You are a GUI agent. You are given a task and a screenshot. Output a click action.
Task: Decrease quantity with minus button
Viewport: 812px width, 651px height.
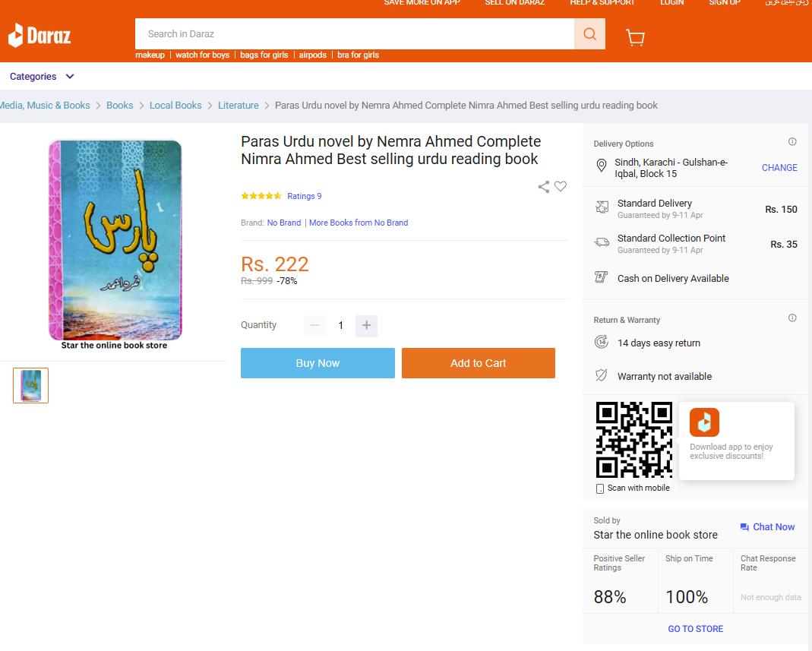314,326
